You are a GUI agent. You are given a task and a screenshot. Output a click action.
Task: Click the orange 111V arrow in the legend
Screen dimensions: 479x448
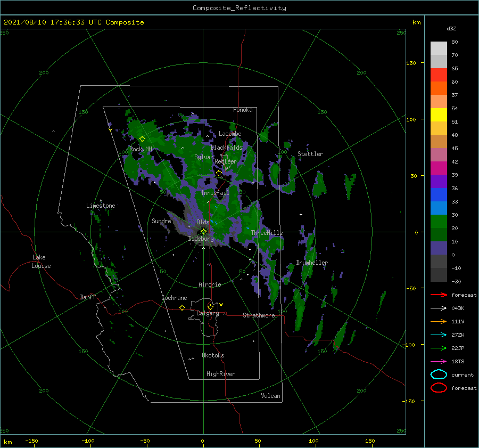[x=439, y=321]
